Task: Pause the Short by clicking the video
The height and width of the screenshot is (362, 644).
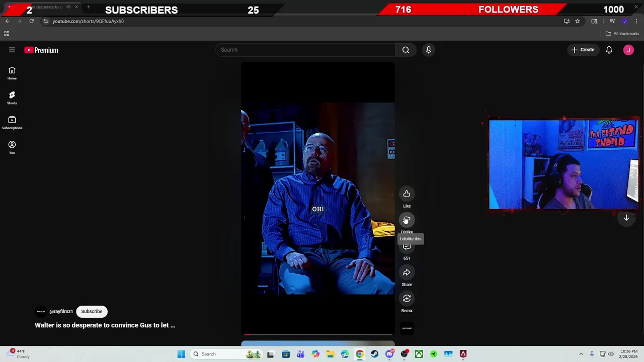Action: (318, 198)
